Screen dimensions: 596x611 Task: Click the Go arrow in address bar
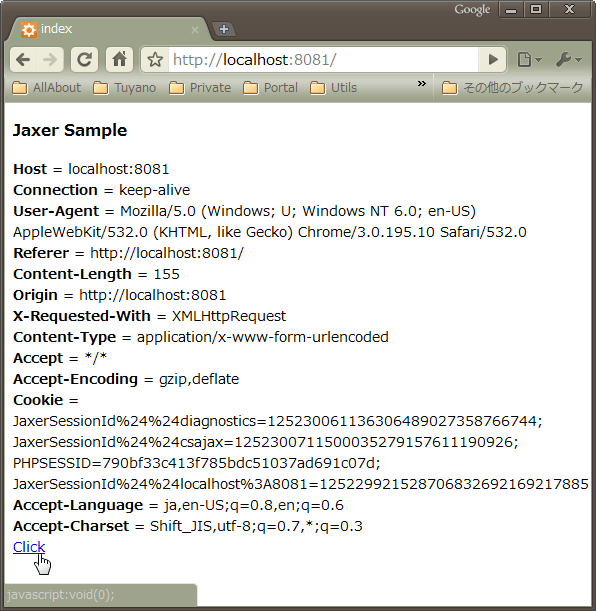click(492, 60)
